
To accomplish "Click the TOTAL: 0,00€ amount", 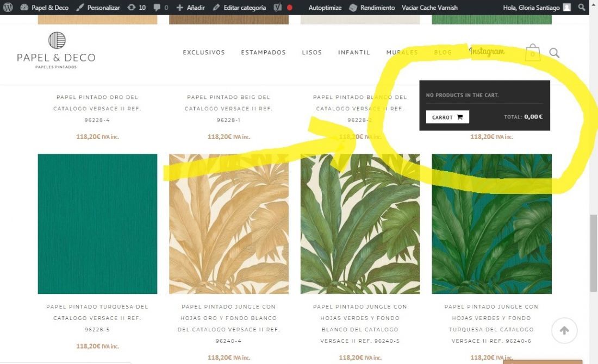I will (x=523, y=117).
